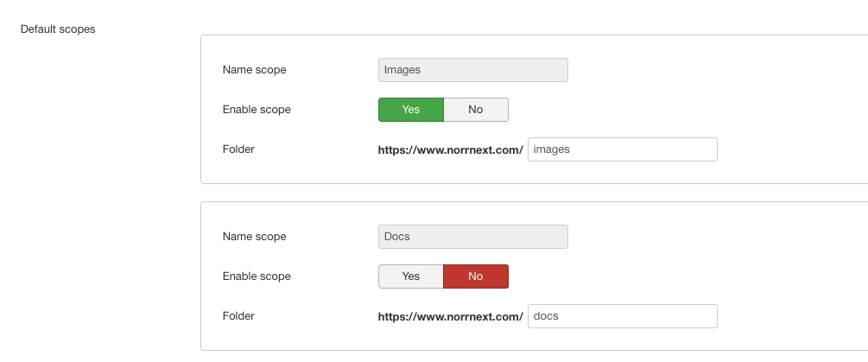Click the Name scope label in Images panel
Viewport: 868px width, 362px height.
pyautogui.click(x=254, y=70)
